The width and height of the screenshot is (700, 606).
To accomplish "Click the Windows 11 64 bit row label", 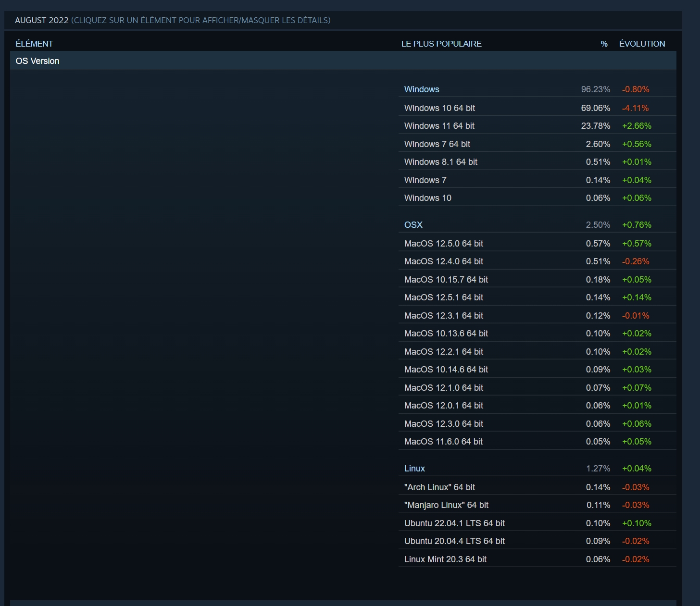I will click(439, 126).
